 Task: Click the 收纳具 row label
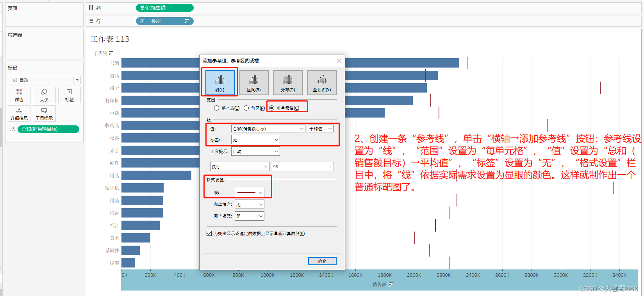coord(112,125)
